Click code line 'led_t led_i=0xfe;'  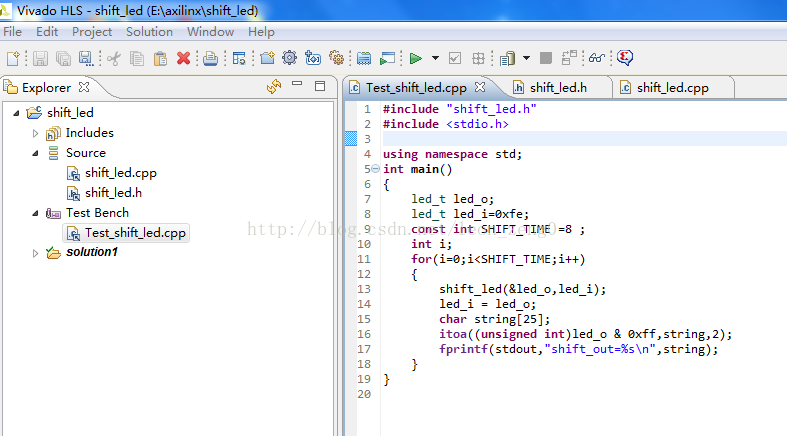470,214
